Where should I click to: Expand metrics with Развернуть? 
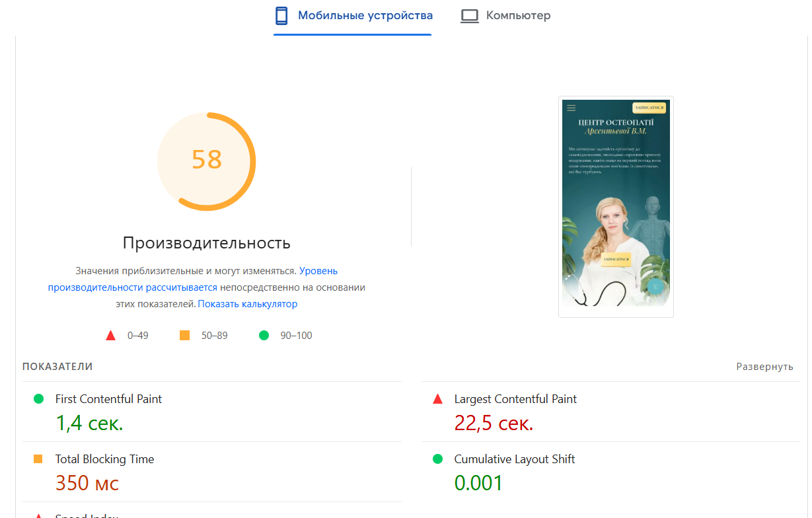pyautogui.click(x=765, y=367)
